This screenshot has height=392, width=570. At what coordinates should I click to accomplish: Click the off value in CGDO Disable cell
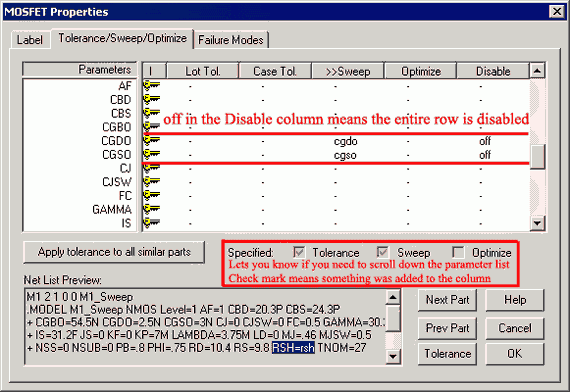click(485, 141)
